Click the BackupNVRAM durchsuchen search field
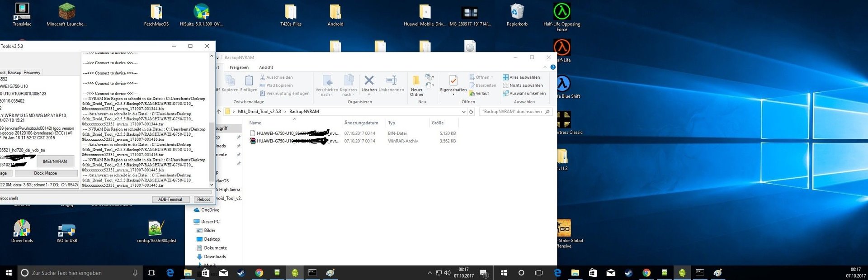868x280 pixels. coord(515,111)
